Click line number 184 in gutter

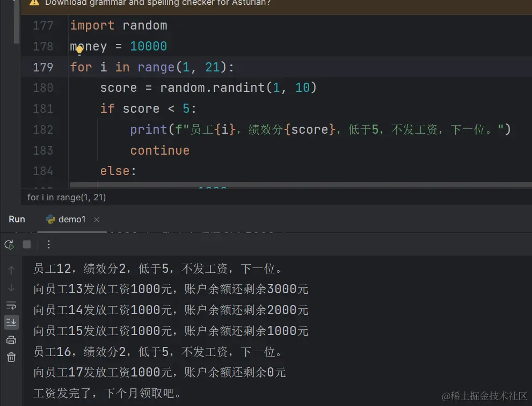43,171
